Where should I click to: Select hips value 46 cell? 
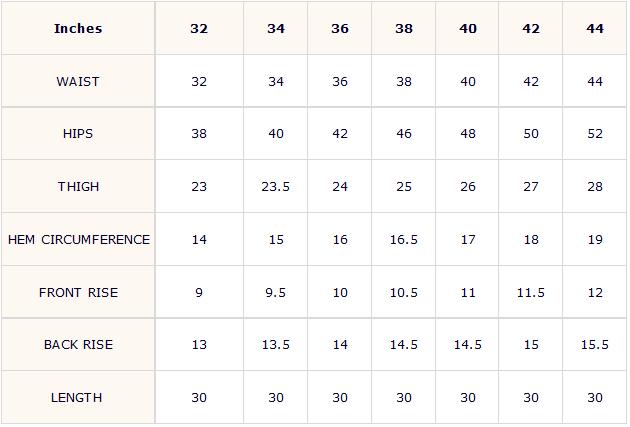coord(404,134)
